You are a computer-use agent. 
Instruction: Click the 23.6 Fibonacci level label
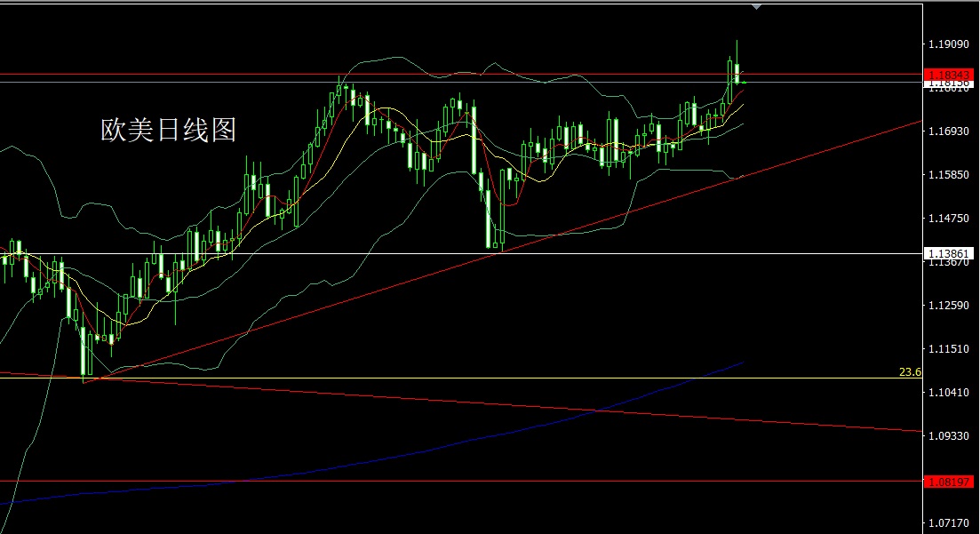pyautogui.click(x=910, y=372)
